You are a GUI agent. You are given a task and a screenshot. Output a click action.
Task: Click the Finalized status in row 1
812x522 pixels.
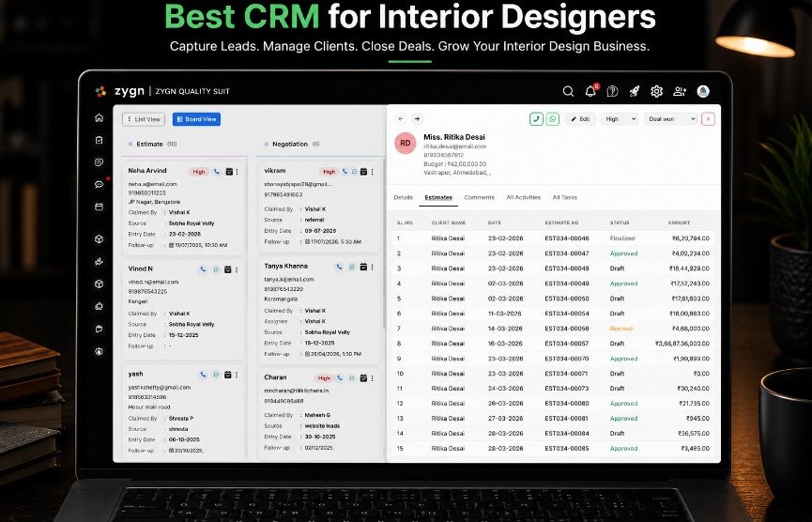point(622,238)
